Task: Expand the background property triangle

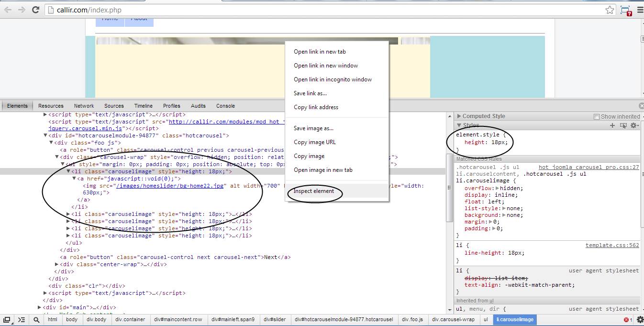Action: (505, 215)
